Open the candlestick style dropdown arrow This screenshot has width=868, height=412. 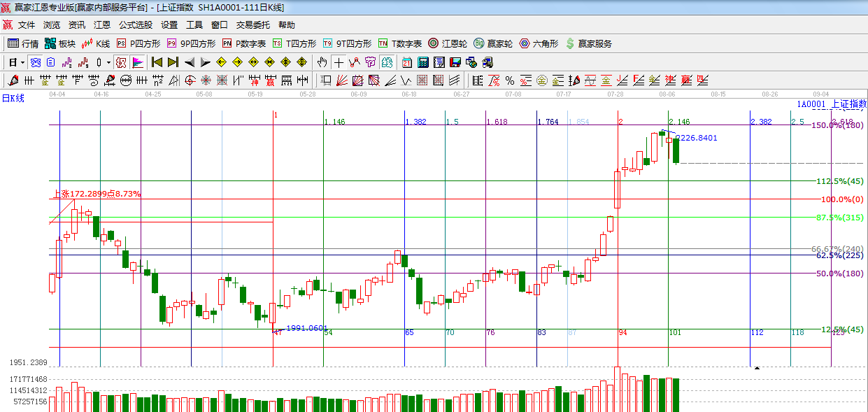(x=108, y=62)
